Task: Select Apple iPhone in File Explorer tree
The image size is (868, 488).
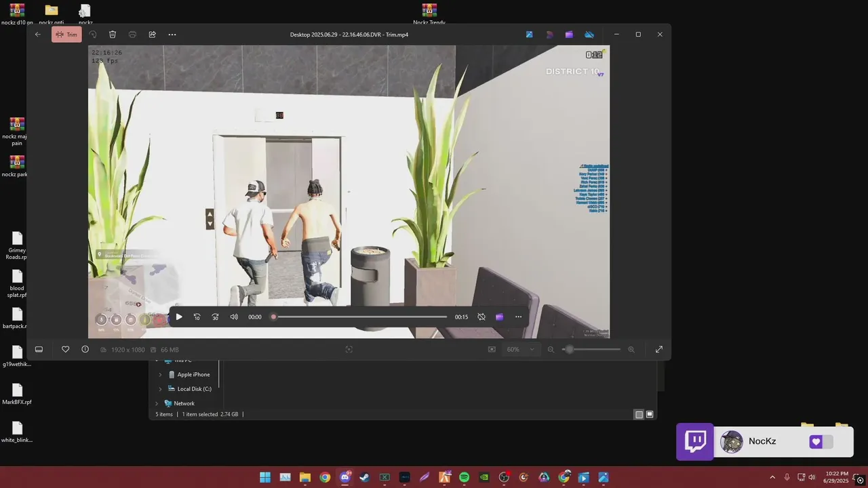Action: 193,375
